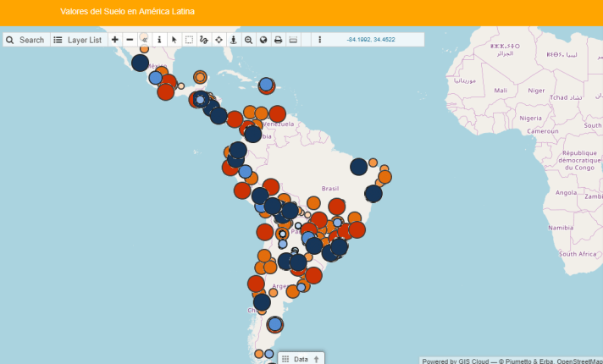The height and width of the screenshot is (364, 603).
Task: Click the magnifier zoom-to-area icon
Action: [248, 40]
